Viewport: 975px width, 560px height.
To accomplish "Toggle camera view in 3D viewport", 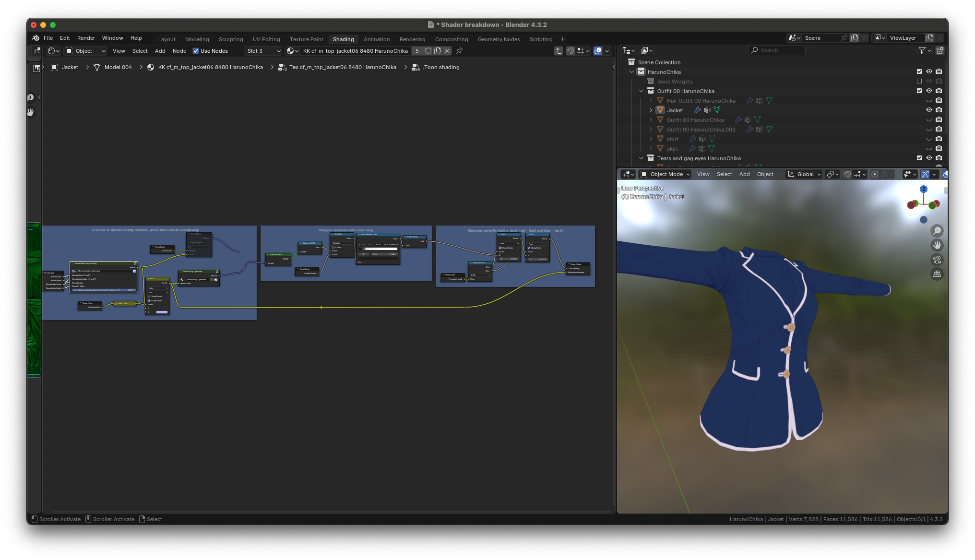I will 937,260.
